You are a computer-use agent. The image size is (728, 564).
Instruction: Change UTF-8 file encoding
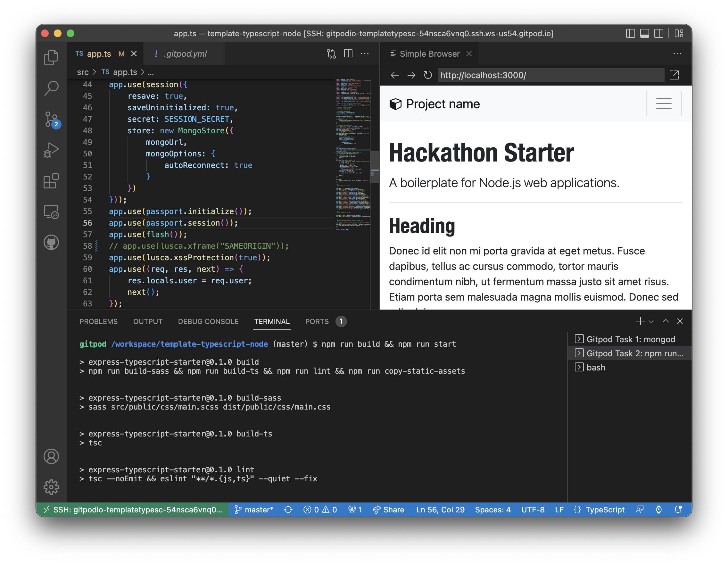(x=533, y=510)
